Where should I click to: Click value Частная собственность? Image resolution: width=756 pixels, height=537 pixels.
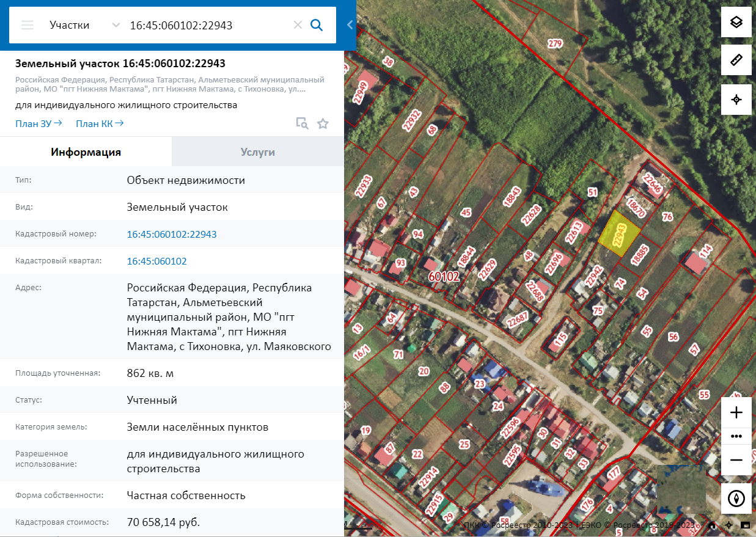click(186, 495)
